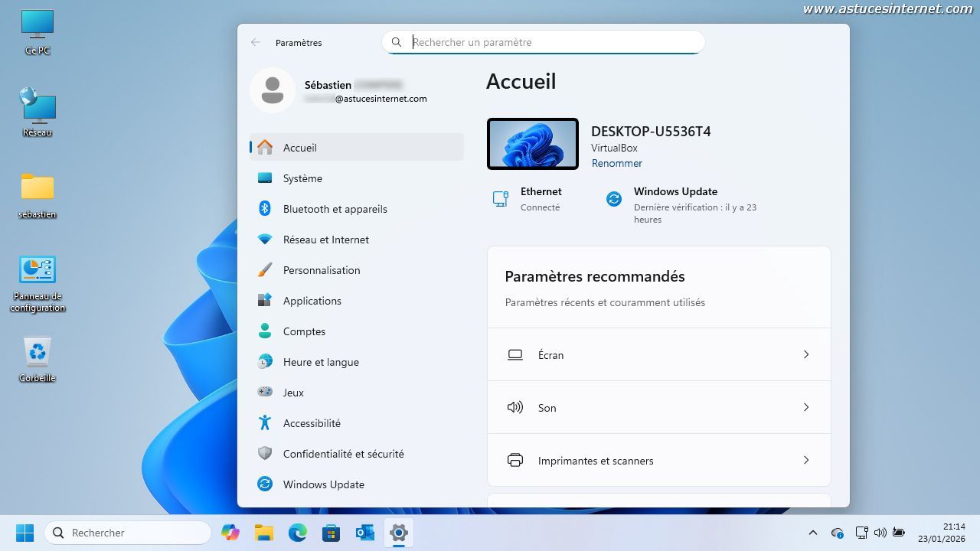Select the Réseau et Internet icon
The width and height of the screenshot is (980, 551).
click(x=265, y=240)
